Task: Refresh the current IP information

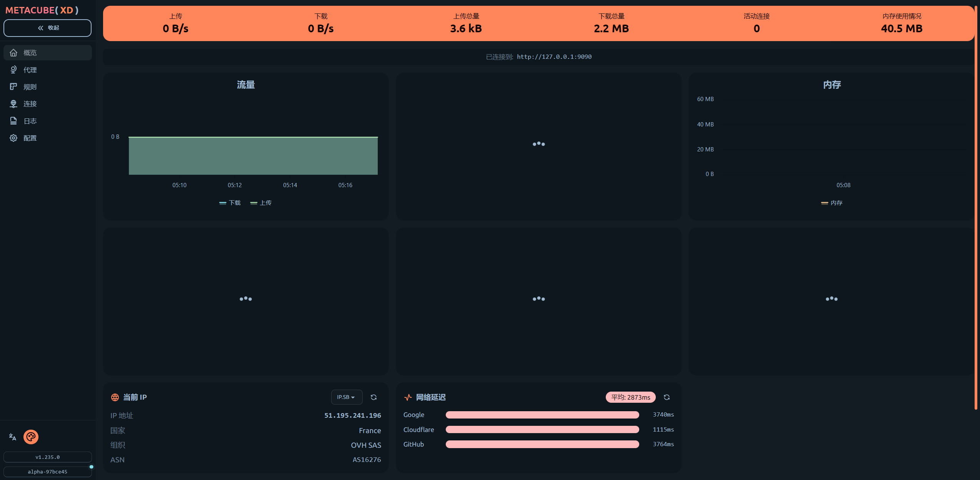Action: [x=373, y=397]
